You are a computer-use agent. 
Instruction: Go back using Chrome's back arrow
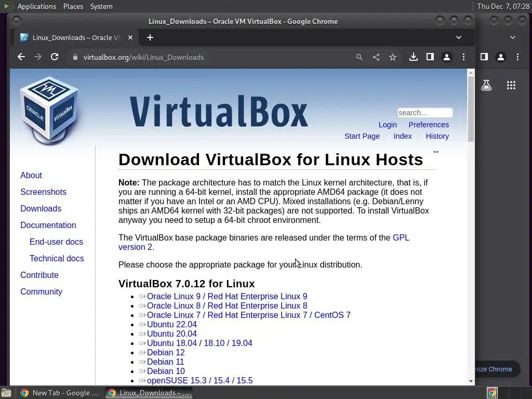(21, 57)
